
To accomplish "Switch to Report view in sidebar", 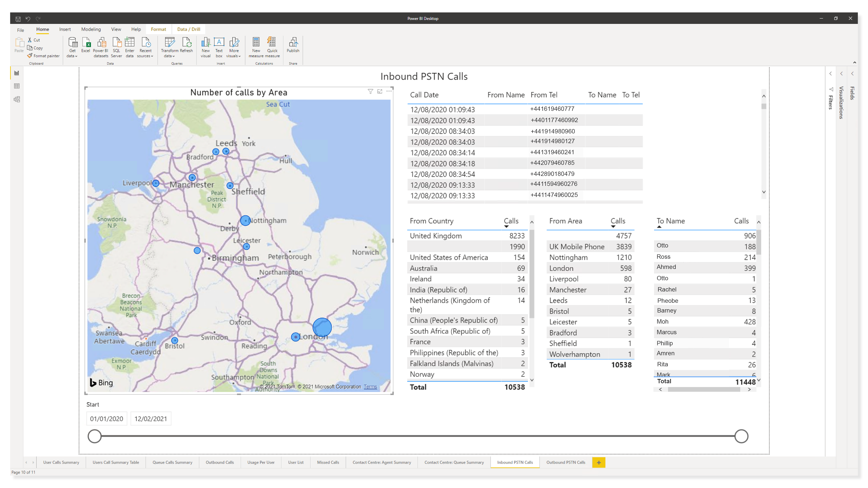I will tap(17, 73).
